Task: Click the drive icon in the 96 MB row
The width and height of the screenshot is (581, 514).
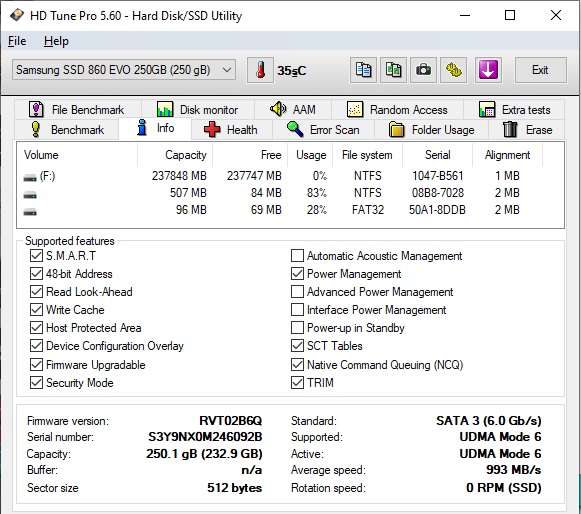Action: [30, 212]
